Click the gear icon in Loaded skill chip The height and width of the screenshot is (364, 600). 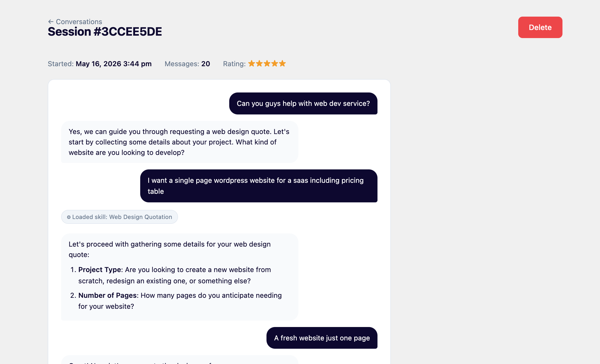point(69,217)
